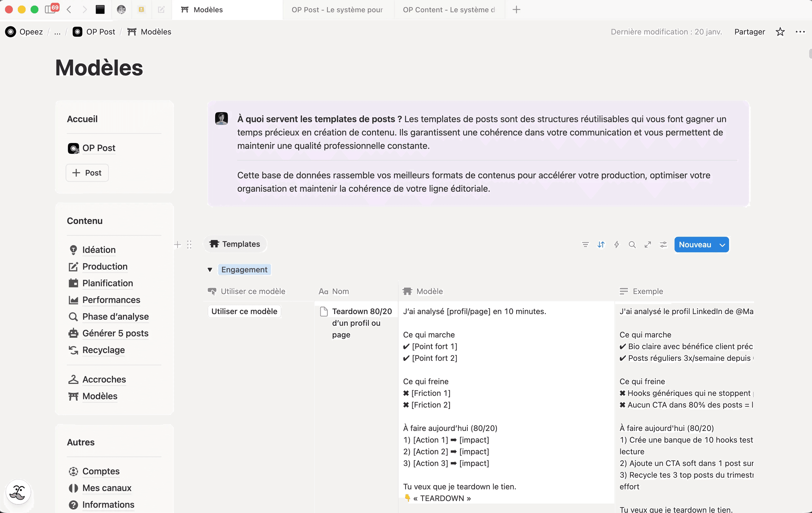This screenshot has height=513, width=812.
Task: Open the automations lightning bolt icon
Action: (616, 245)
